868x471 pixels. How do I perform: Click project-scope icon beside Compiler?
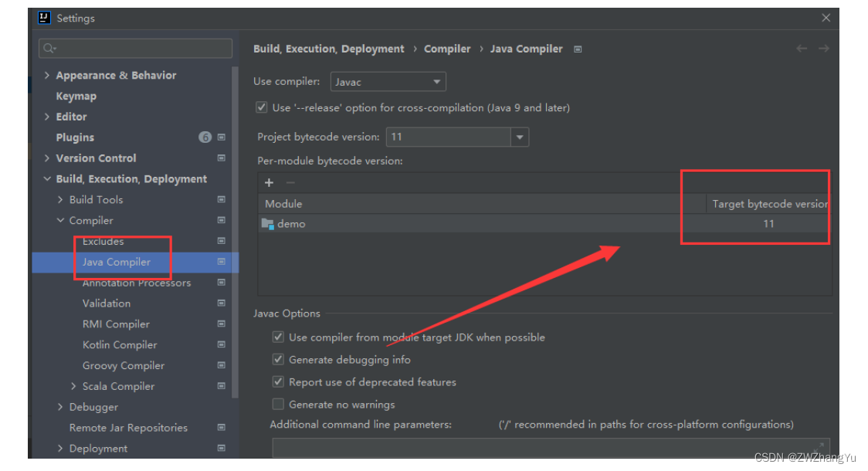pos(222,220)
